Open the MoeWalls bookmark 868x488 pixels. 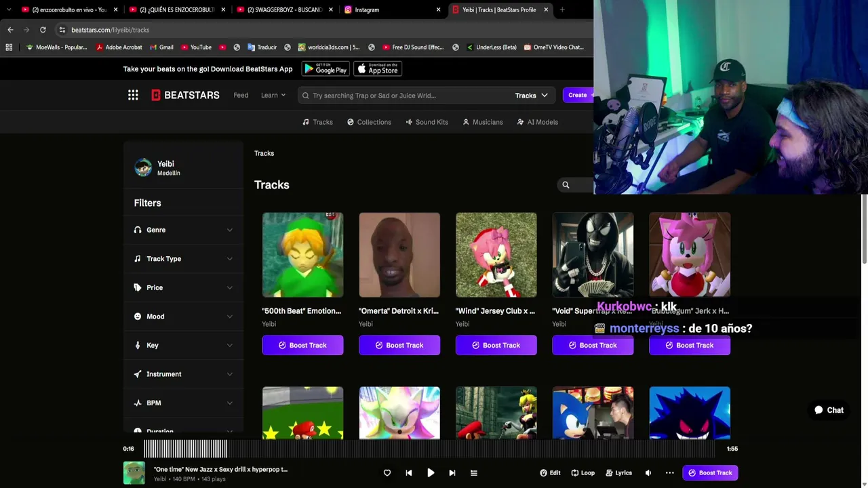56,47
